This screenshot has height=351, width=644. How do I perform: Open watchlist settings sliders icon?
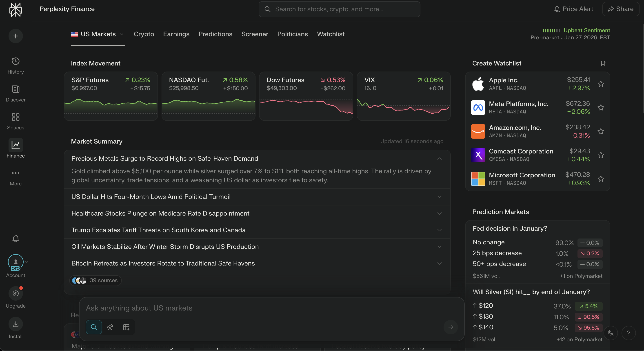tap(603, 63)
